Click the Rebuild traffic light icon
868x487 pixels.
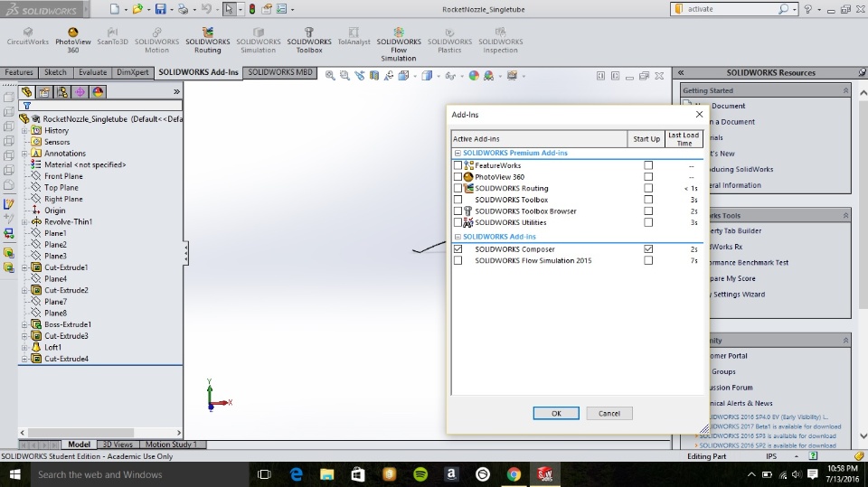pos(252,9)
